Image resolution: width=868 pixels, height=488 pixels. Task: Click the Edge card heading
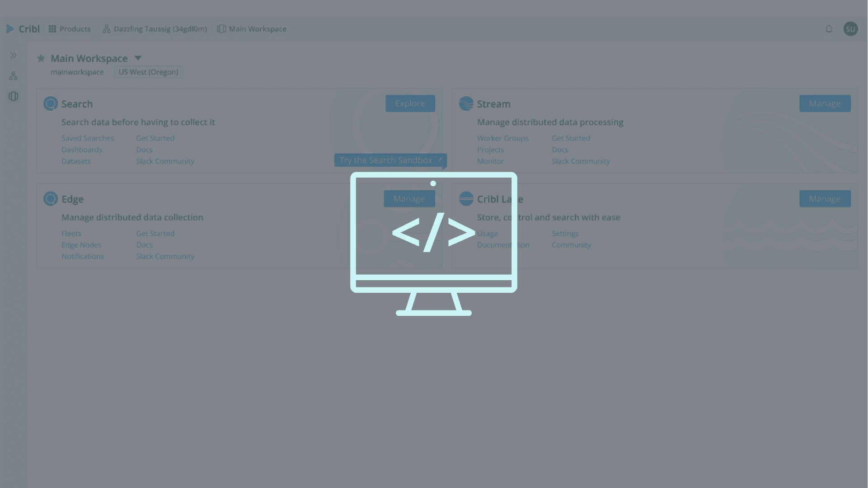click(x=72, y=199)
